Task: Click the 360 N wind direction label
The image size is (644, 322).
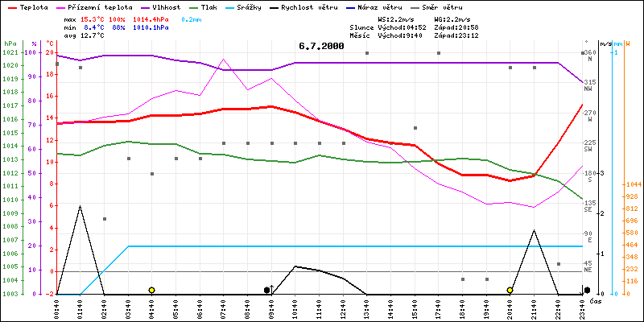Action: pos(590,56)
